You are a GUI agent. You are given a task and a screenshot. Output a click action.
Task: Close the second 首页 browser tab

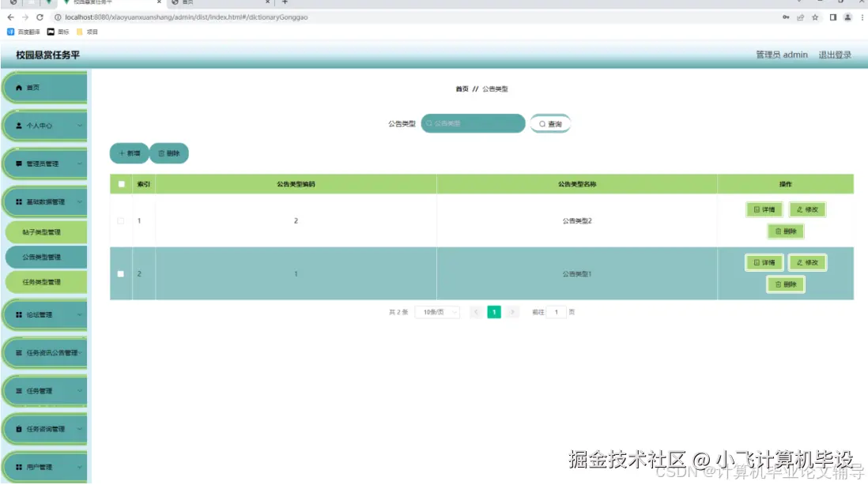coord(267,2)
